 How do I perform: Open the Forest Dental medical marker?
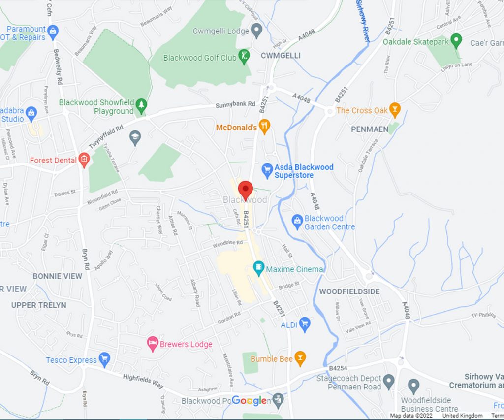(x=84, y=160)
